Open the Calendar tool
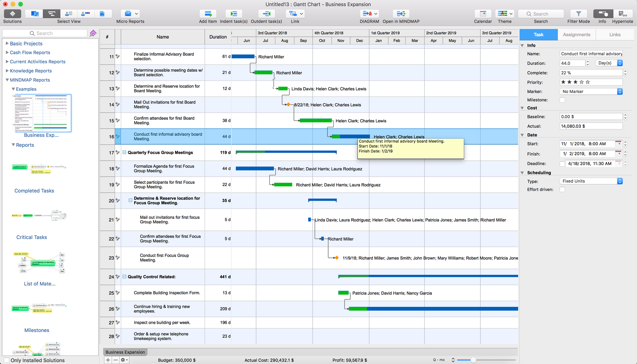 (483, 14)
